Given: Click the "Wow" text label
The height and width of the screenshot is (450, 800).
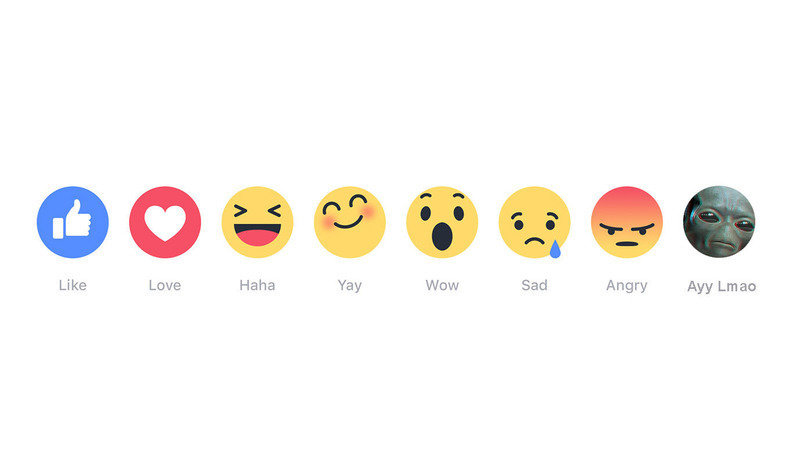Looking at the screenshot, I should 442,285.
